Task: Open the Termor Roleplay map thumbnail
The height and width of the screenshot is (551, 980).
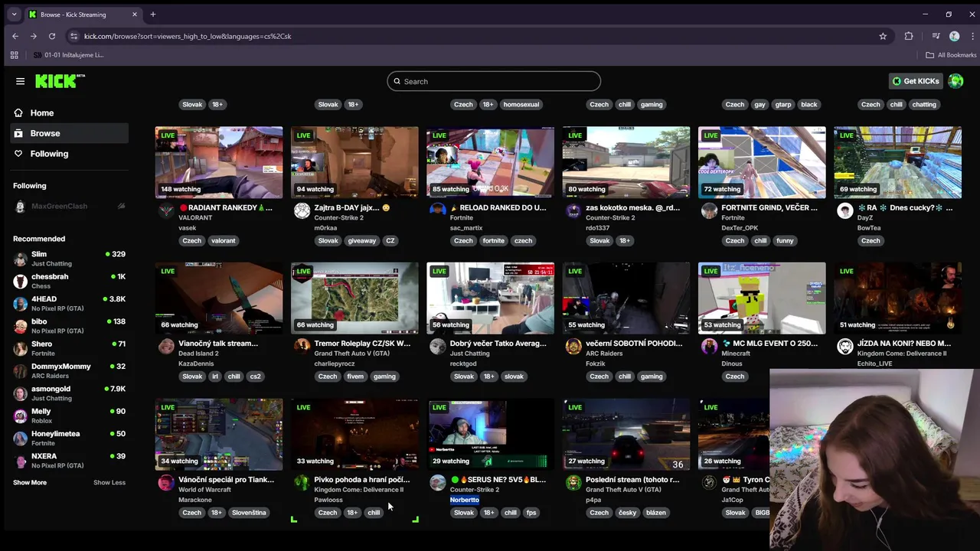Action: (x=354, y=298)
